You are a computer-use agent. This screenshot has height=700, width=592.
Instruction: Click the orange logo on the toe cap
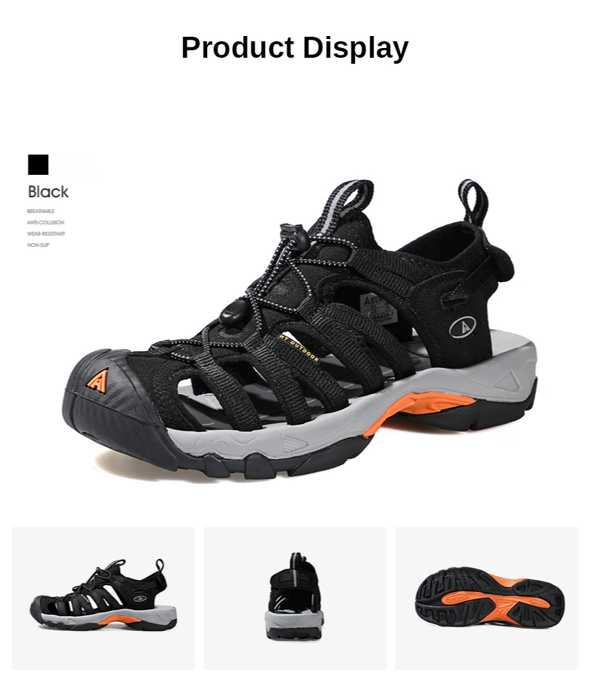point(98,381)
